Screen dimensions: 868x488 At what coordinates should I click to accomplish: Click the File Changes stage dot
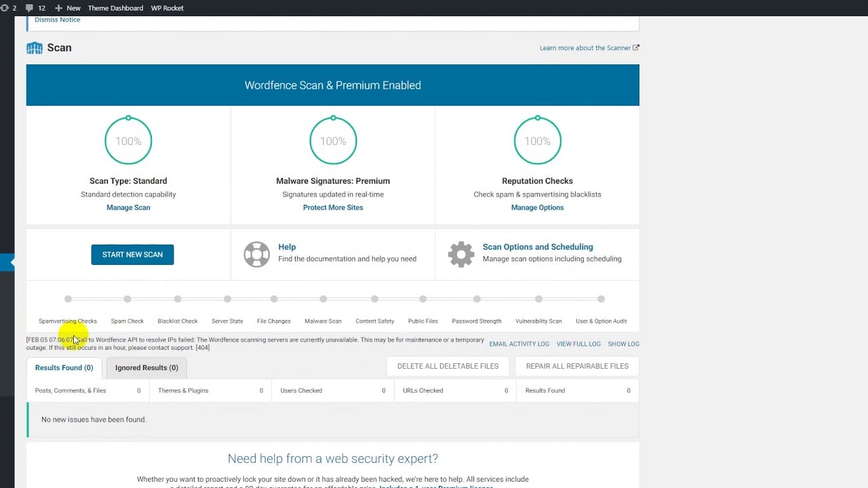(274, 299)
